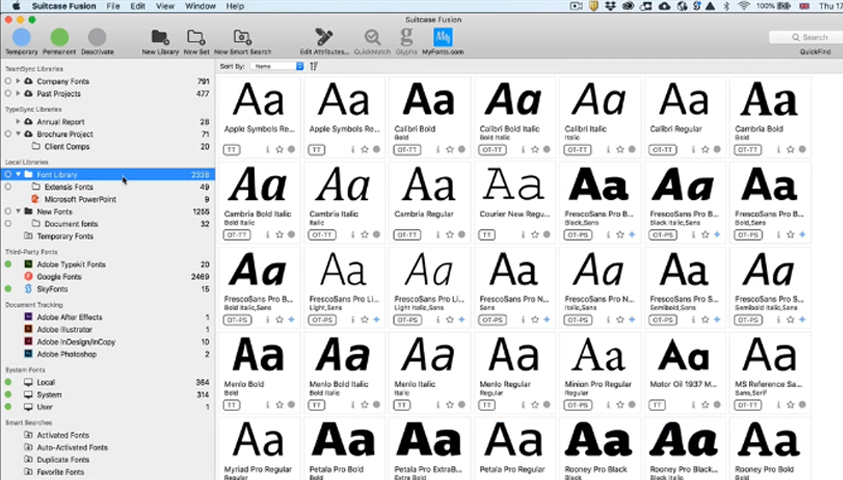Screen dimensions: 843x480
Task: Expand the Past Projects library
Action: click(x=18, y=93)
